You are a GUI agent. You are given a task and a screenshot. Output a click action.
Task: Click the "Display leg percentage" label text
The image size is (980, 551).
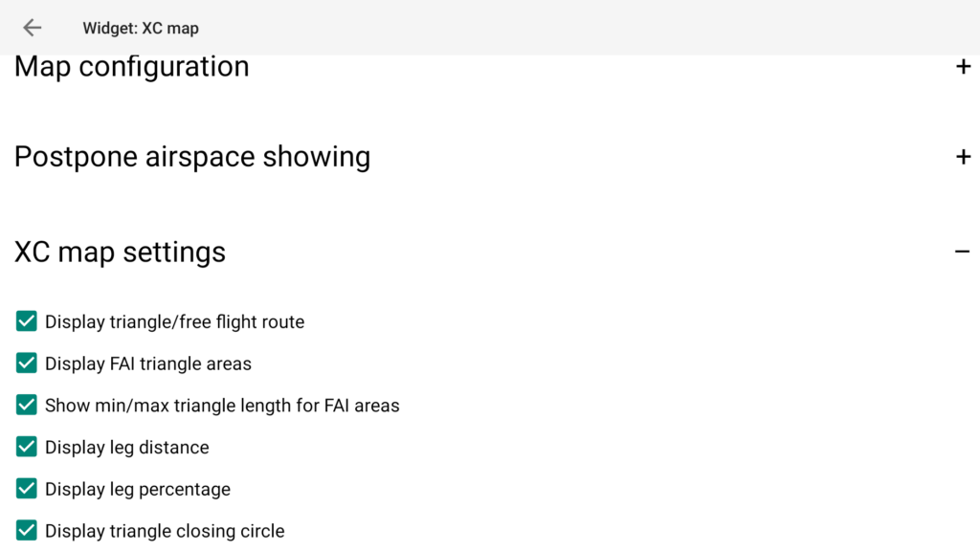tap(138, 489)
